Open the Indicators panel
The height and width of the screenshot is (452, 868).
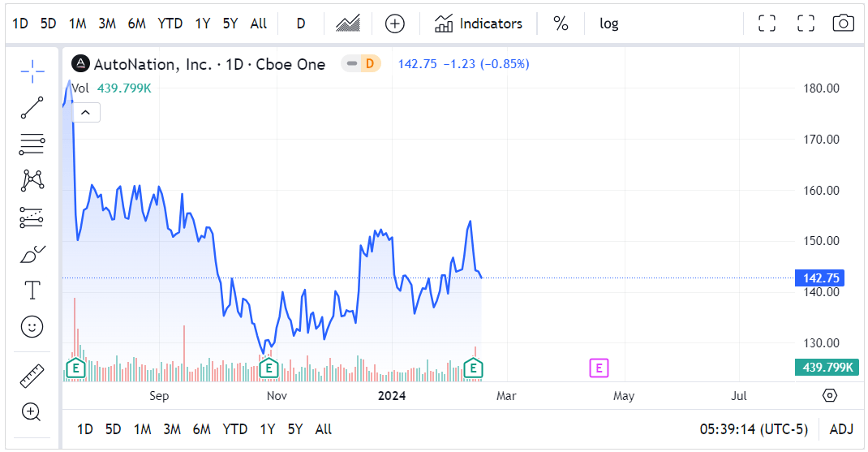[x=479, y=24]
